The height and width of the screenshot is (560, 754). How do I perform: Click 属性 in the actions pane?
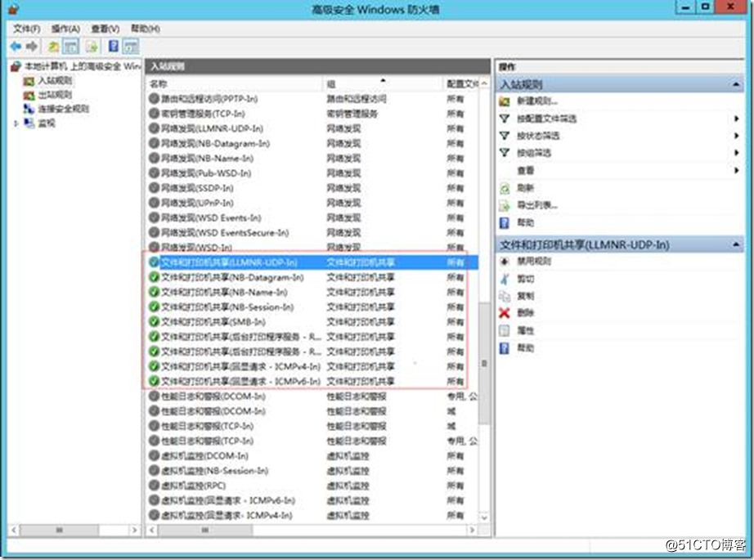tap(526, 331)
